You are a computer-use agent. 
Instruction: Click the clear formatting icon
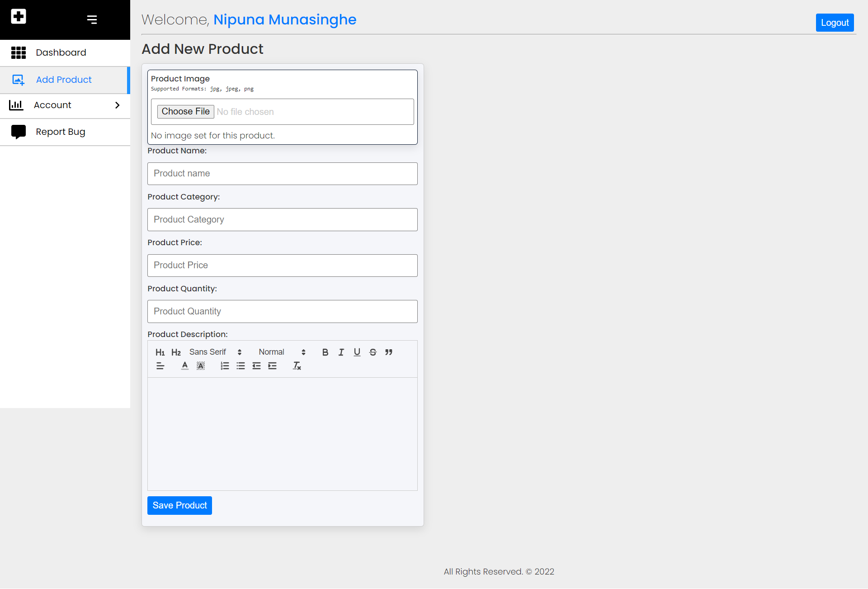tap(297, 366)
